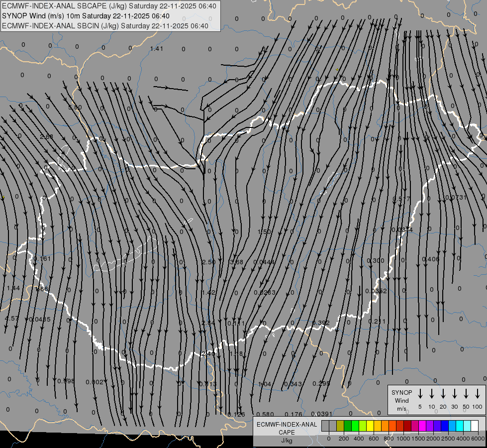Click the 2.40 value on the map

(208, 353)
